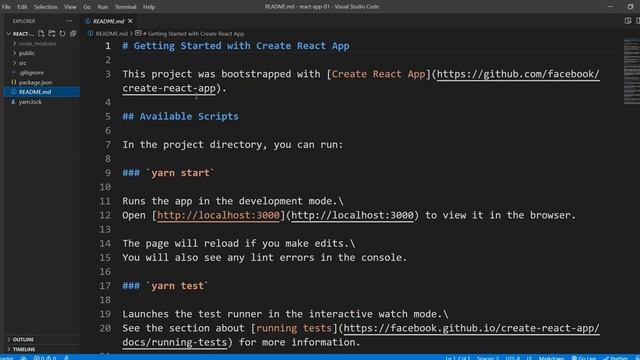Click the '### `yarn start`' heading line

168,173
